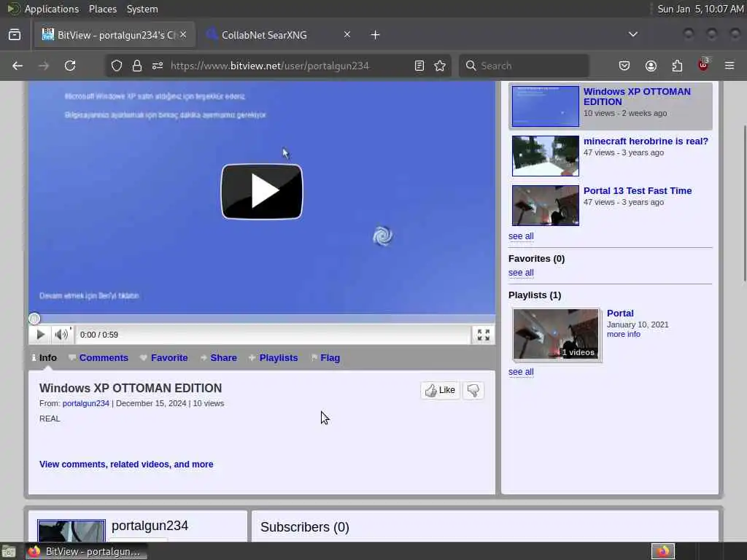Close the BitView tab

tap(183, 35)
